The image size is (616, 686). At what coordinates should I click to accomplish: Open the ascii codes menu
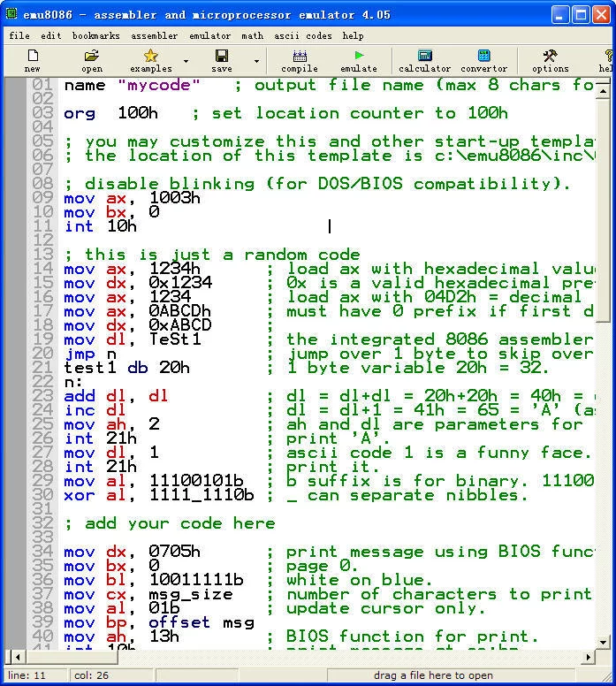click(x=303, y=36)
